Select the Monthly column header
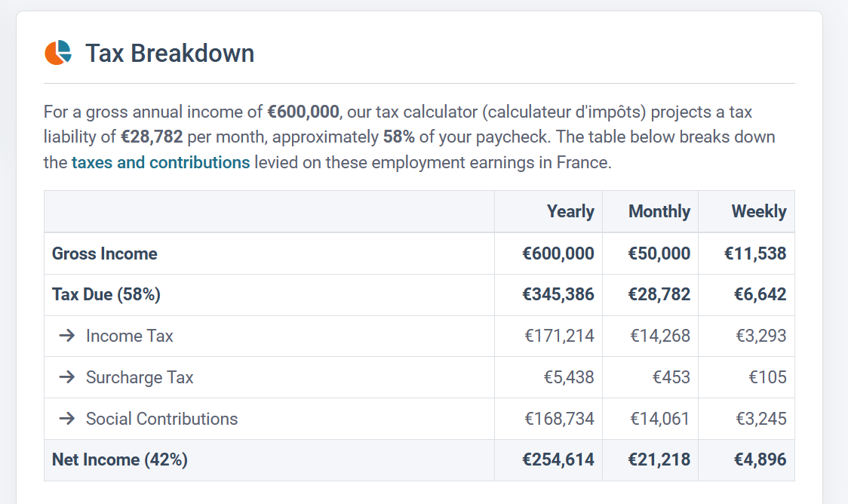This screenshot has height=504, width=848. point(659,212)
